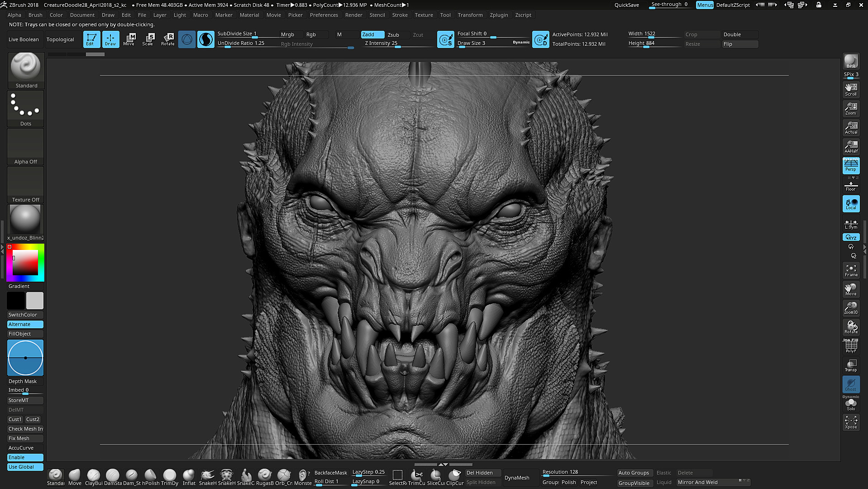The height and width of the screenshot is (489, 868).
Task: Open the Stroke menu
Action: (400, 15)
